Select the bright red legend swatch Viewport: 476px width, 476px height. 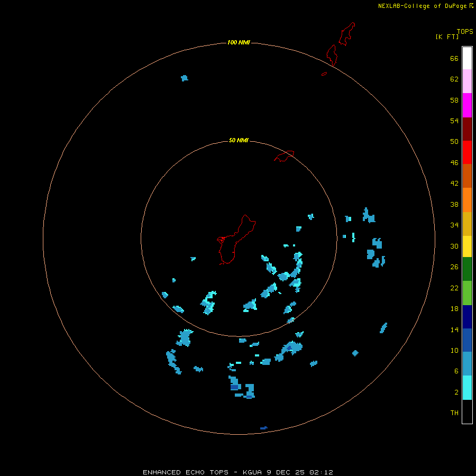point(467,152)
